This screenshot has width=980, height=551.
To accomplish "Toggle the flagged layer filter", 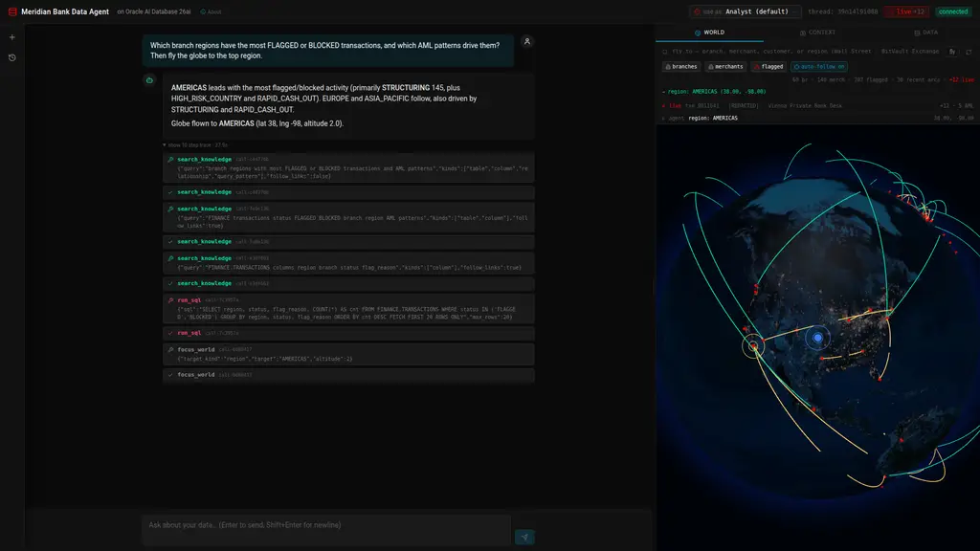I will [x=768, y=67].
